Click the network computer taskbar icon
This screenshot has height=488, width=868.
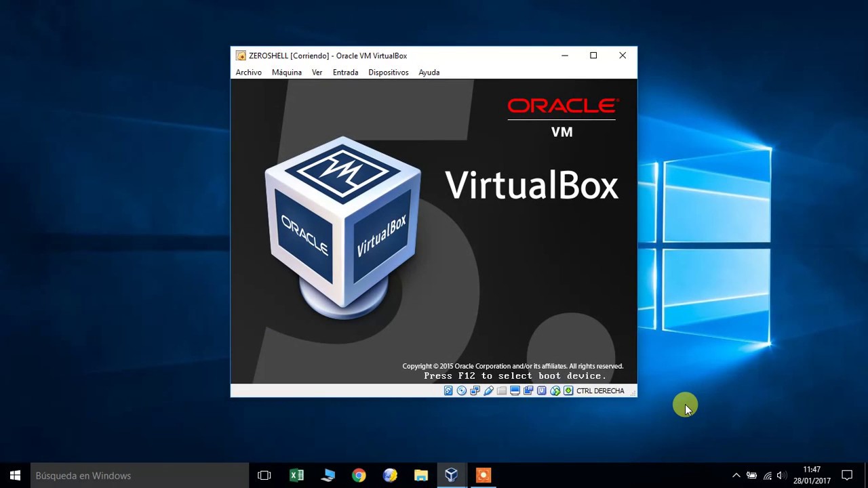click(328, 475)
